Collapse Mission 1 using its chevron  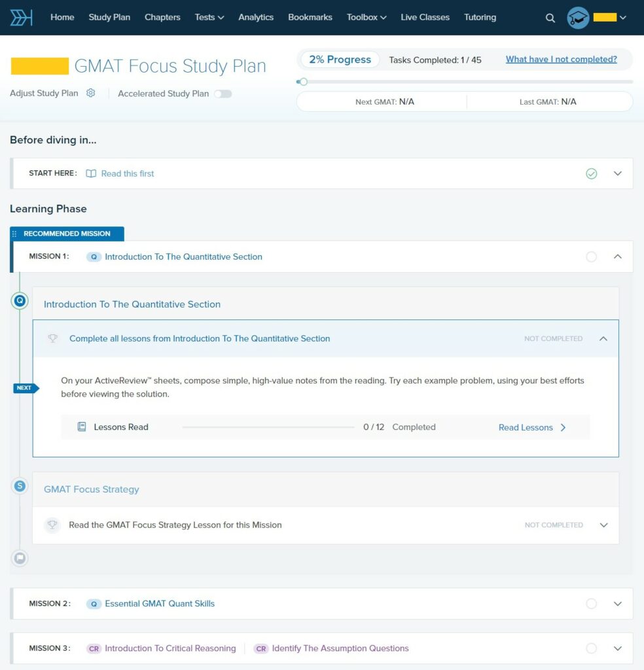[x=617, y=256]
